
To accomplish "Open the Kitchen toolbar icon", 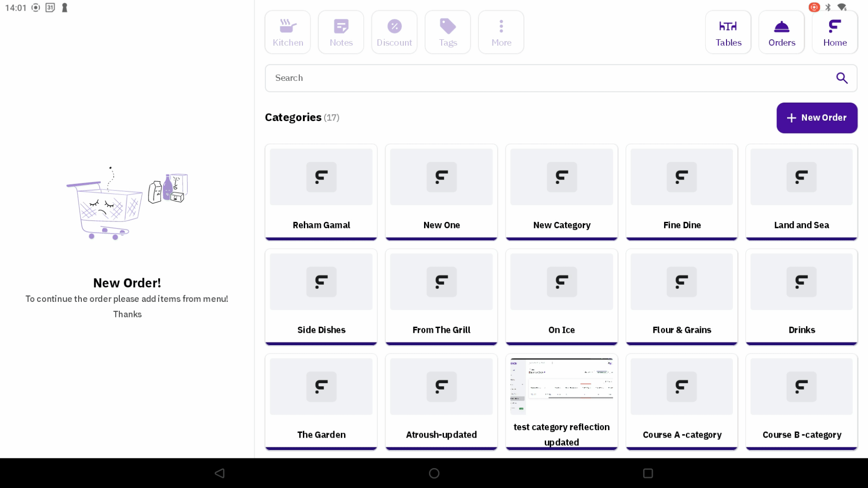I will [x=288, y=32].
